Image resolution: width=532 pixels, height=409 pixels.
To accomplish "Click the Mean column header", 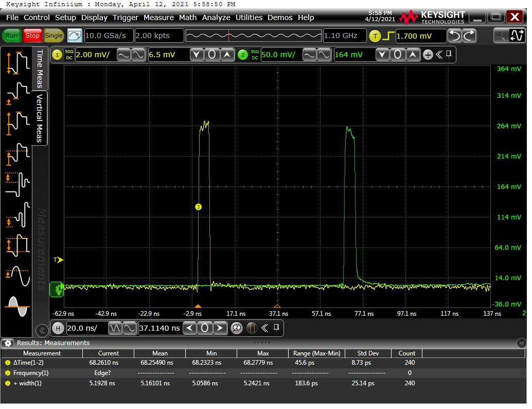I will pyautogui.click(x=159, y=353).
